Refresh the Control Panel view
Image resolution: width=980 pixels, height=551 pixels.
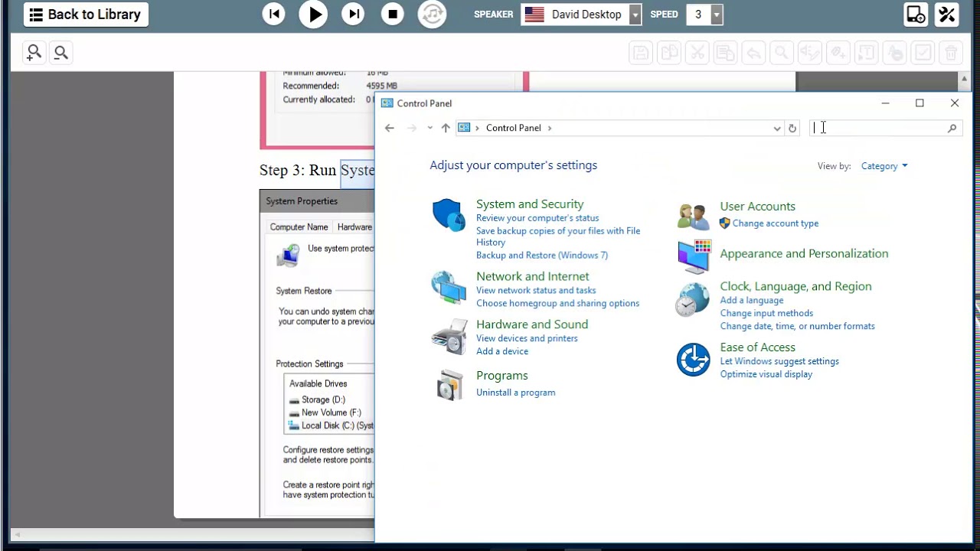[x=792, y=129]
